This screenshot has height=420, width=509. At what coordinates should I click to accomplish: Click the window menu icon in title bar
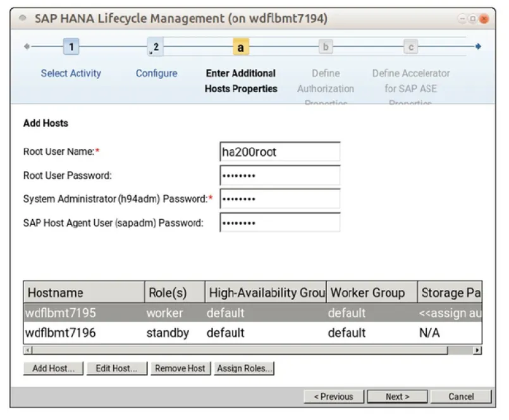(x=23, y=18)
